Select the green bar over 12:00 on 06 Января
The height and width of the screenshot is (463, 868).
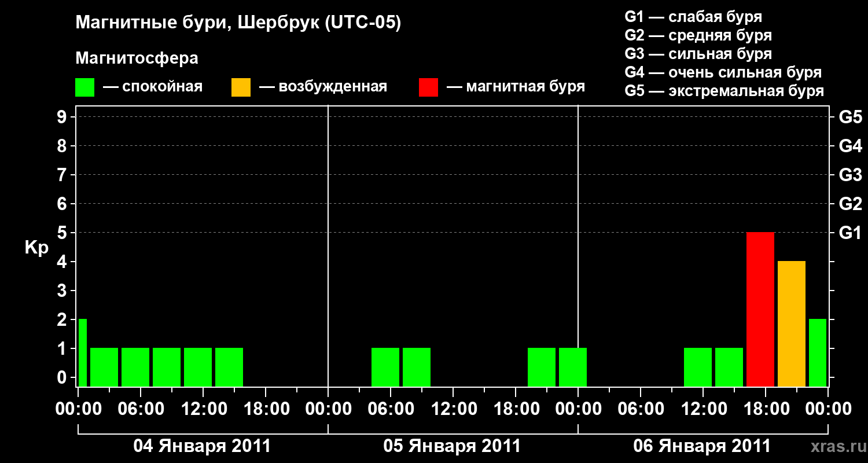click(698, 367)
